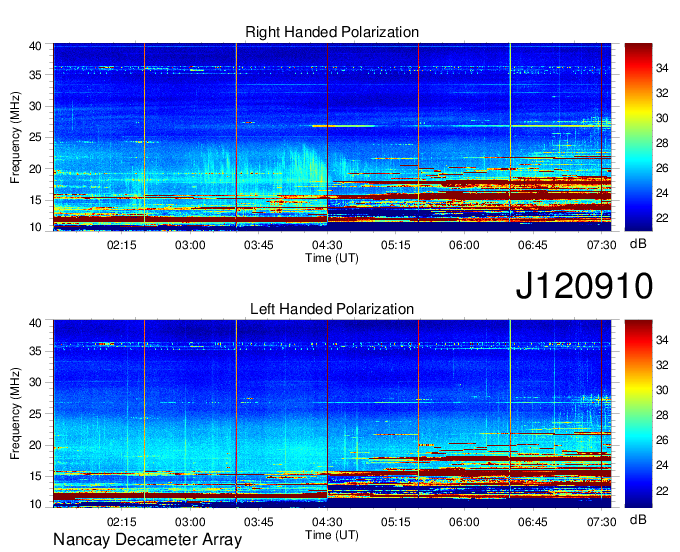Click the 22 dB tick on Right Handed colorbar

click(x=662, y=218)
